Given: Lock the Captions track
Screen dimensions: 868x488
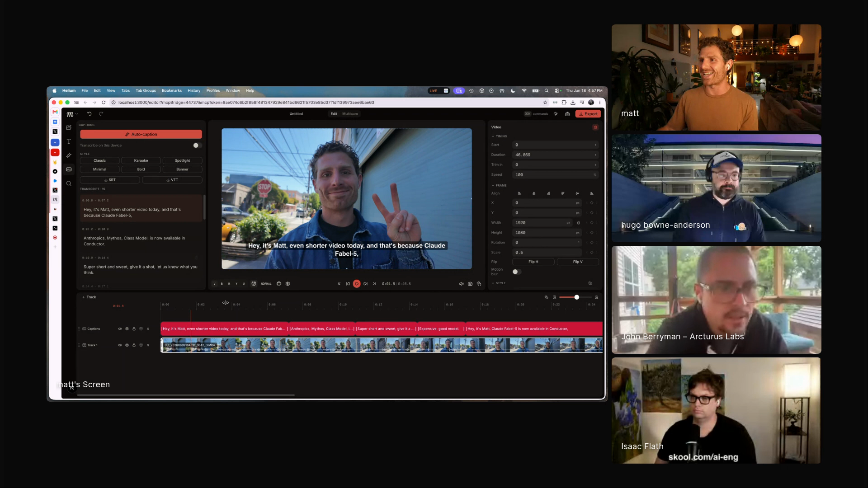Looking at the screenshot, I should click(x=134, y=329).
